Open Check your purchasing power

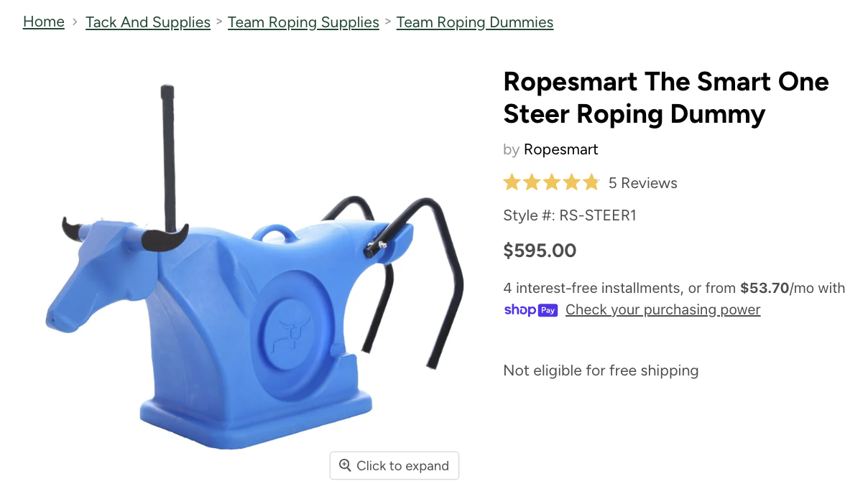click(662, 309)
